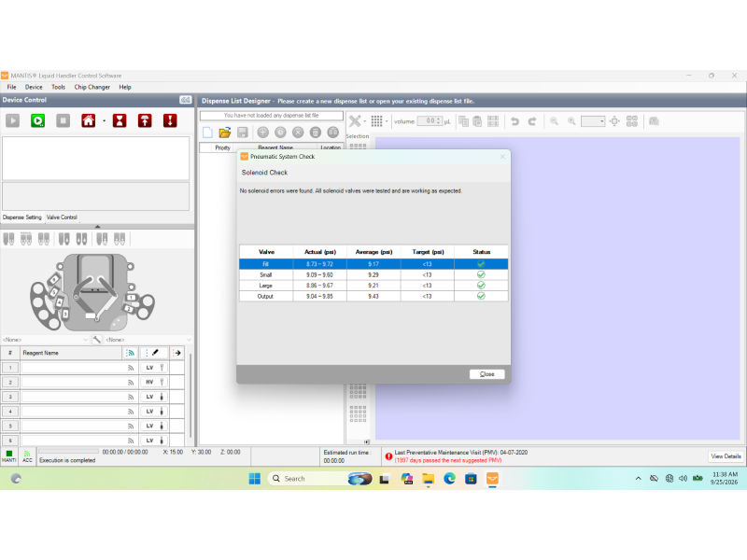The width and height of the screenshot is (747, 560).
Task: Open the right None dropdown
Action: [x=148, y=340]
